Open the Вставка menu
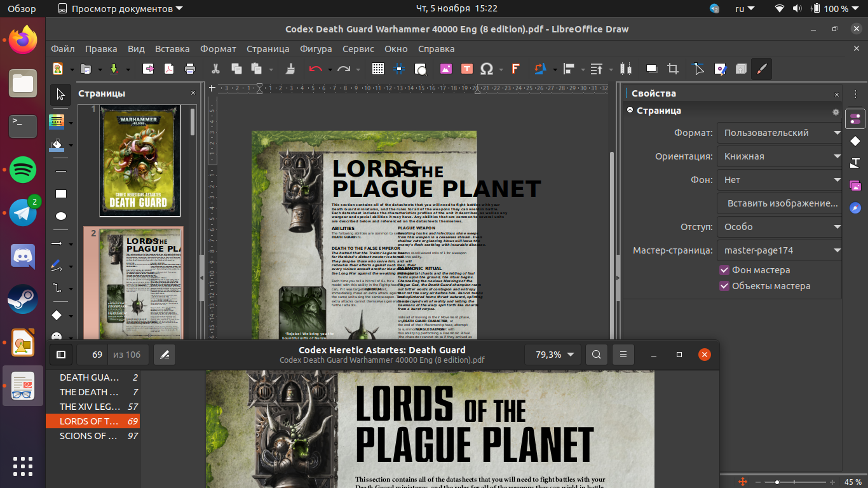The width and height of the screenshot is (868, 488). pos(172,49)
